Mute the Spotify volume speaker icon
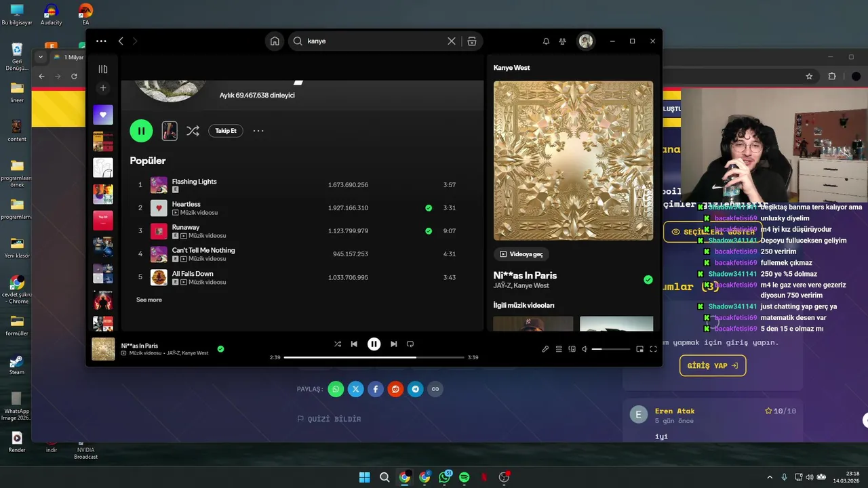Viewport: 868px width, 488px height. pyautogui.click(x=585, y=349)
